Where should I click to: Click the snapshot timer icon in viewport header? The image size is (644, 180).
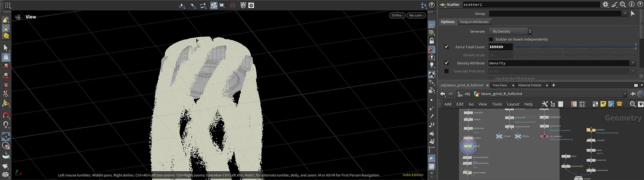[243, 5]
